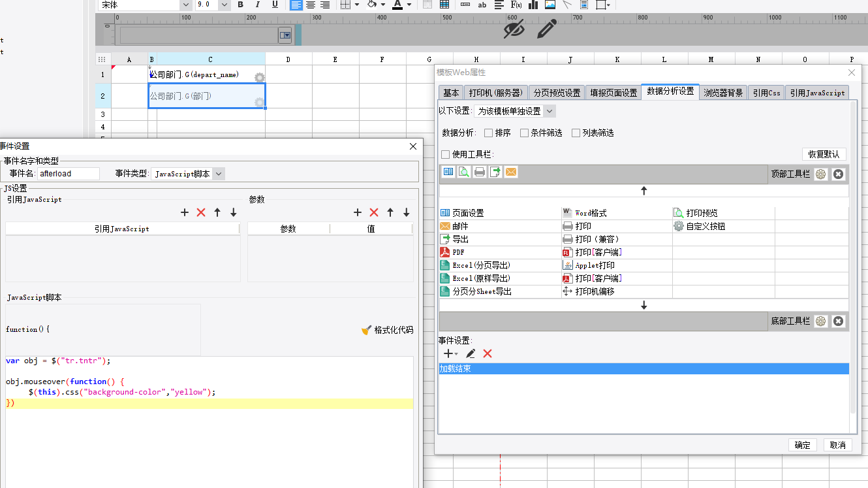Switch to the 分页预览设置 tab
The image size is (868, 488).
coord(557,93)
